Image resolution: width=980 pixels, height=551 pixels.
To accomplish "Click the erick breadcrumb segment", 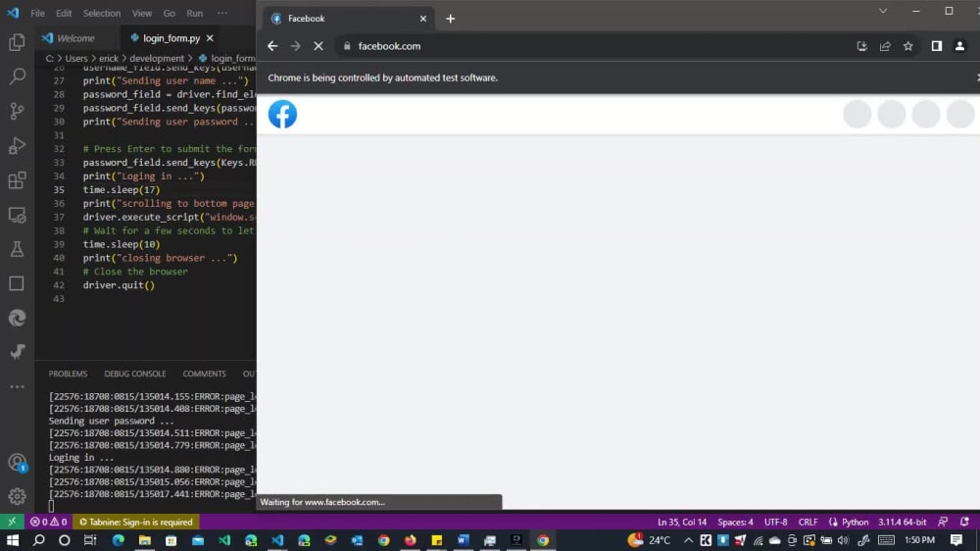I will (x=108, y=58).
